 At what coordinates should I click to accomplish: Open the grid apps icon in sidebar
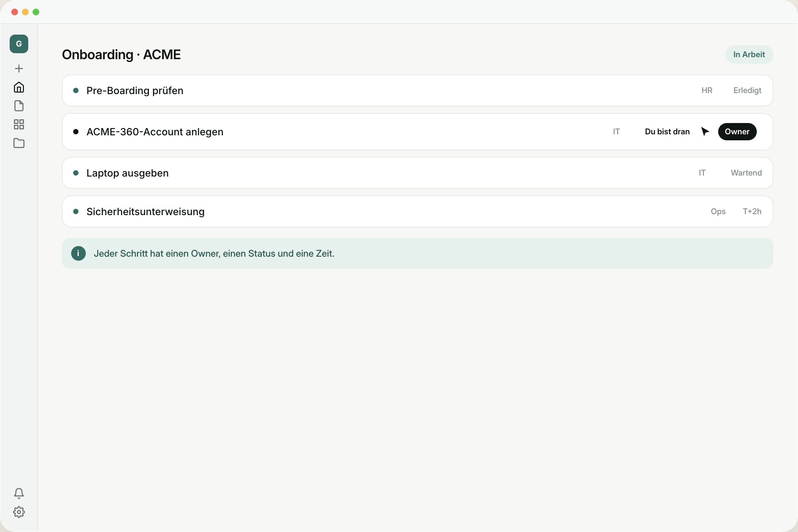pyautogui.click(x=19, y=124)
